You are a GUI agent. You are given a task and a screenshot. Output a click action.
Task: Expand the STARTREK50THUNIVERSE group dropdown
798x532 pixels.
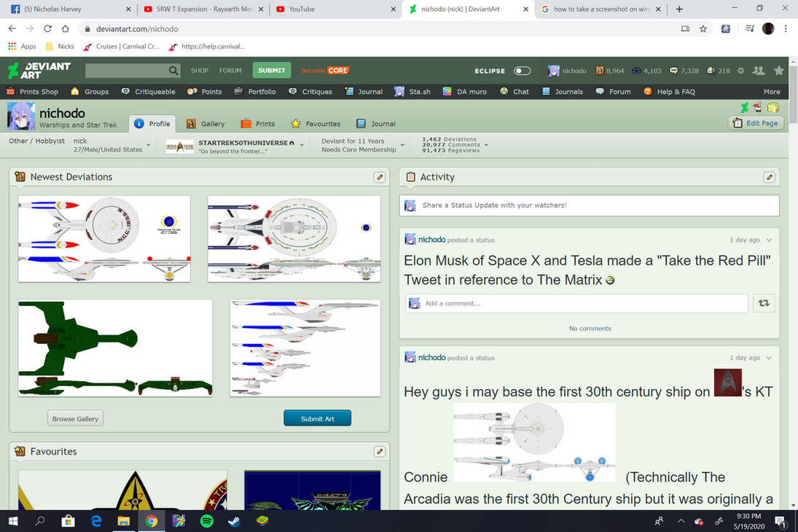[x=302, y=146]
